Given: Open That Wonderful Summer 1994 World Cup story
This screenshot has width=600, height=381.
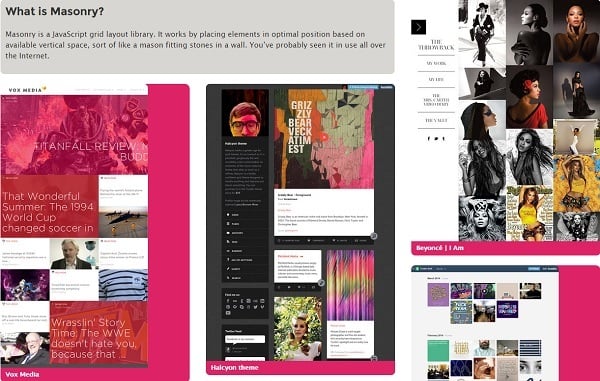Looking at the screenshot, I should (x=49, y=206).
